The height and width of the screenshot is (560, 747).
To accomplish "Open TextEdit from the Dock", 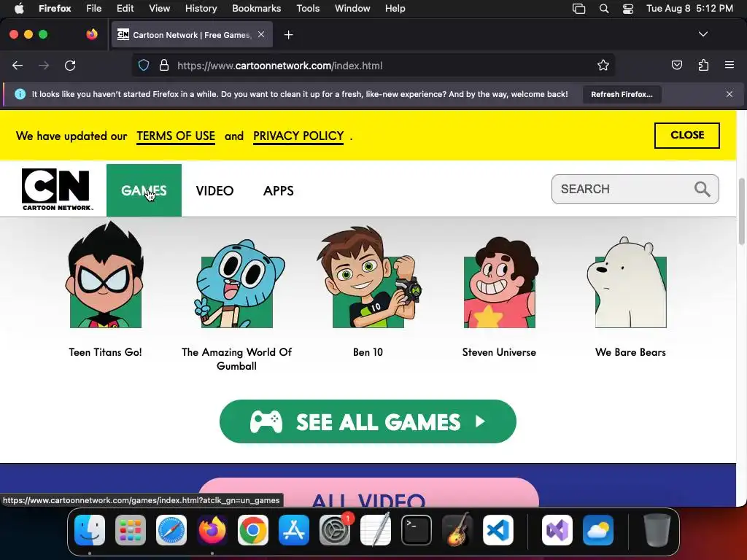I will (376, 529).
